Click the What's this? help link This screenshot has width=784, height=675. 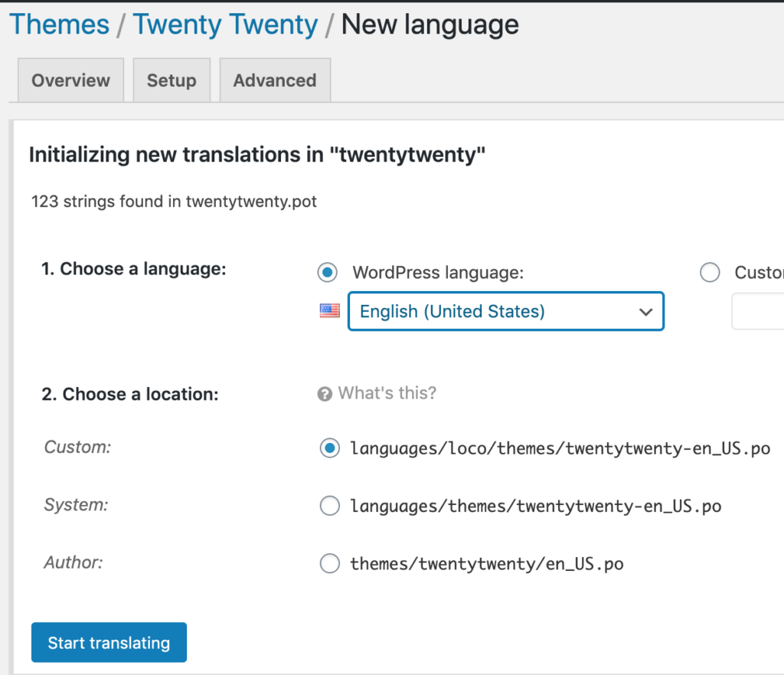(387, 393)
